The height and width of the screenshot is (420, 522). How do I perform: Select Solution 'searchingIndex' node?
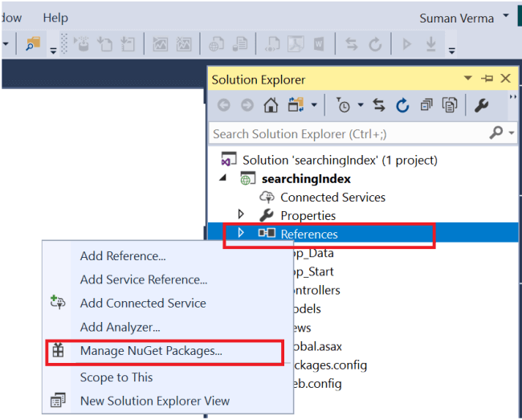pos(340,161)
